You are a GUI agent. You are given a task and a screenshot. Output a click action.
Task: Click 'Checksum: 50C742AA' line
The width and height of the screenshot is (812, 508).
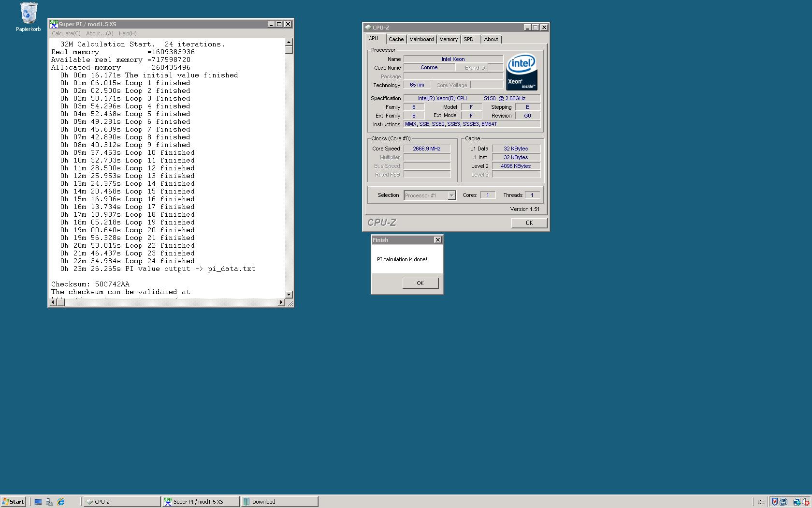(90, 284)
